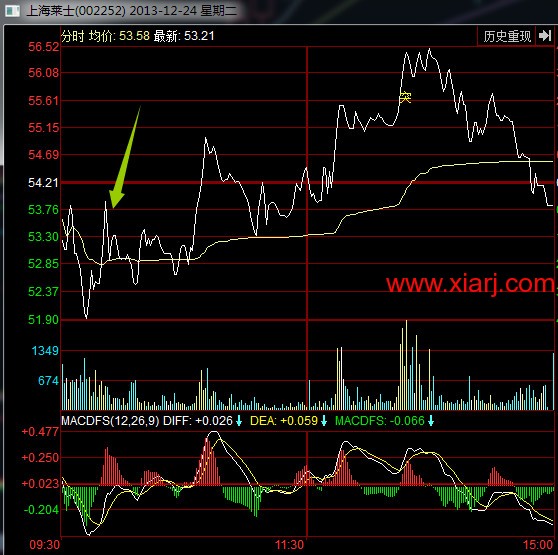Click the www.xiarj.com watermark link
Screen dimensions: 558x555
pos(470,284)
